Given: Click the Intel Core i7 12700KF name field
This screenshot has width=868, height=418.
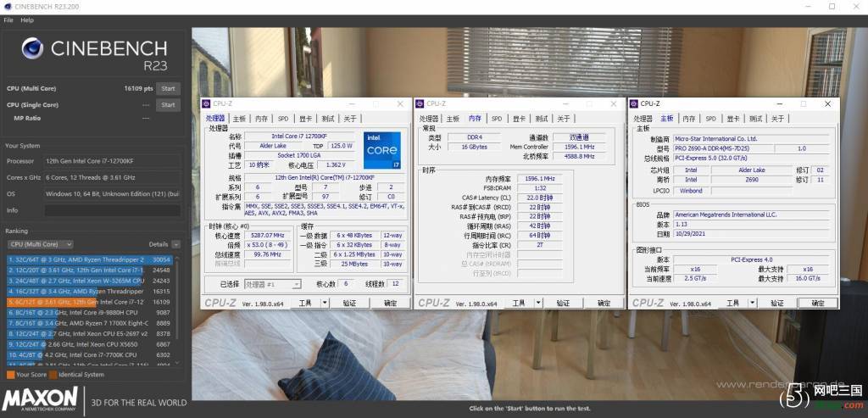Looking at the screenshot, I should coord(299,137).
